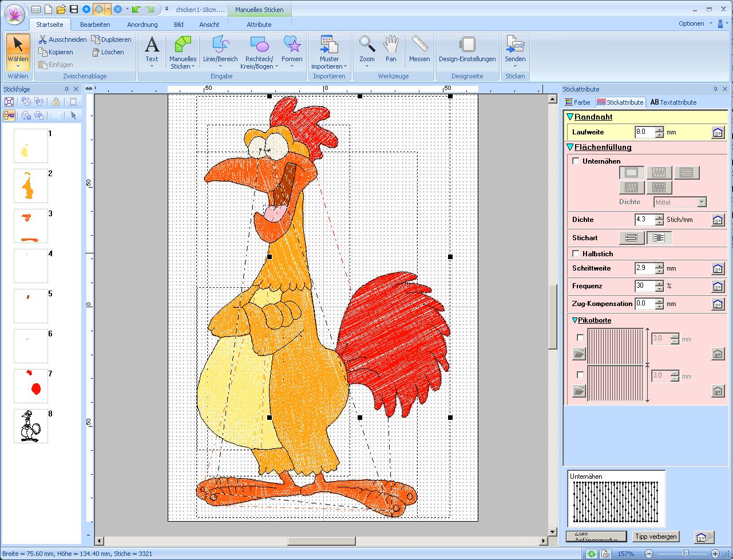Click the zoom-to-fit icon in Stickfolge toolbar

coord(9,102)
